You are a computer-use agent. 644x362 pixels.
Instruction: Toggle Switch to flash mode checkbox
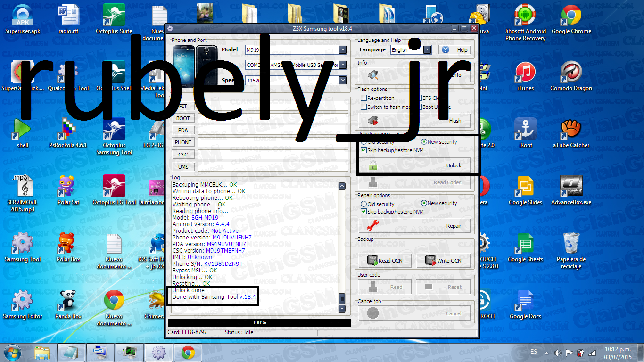coord(363,107)
